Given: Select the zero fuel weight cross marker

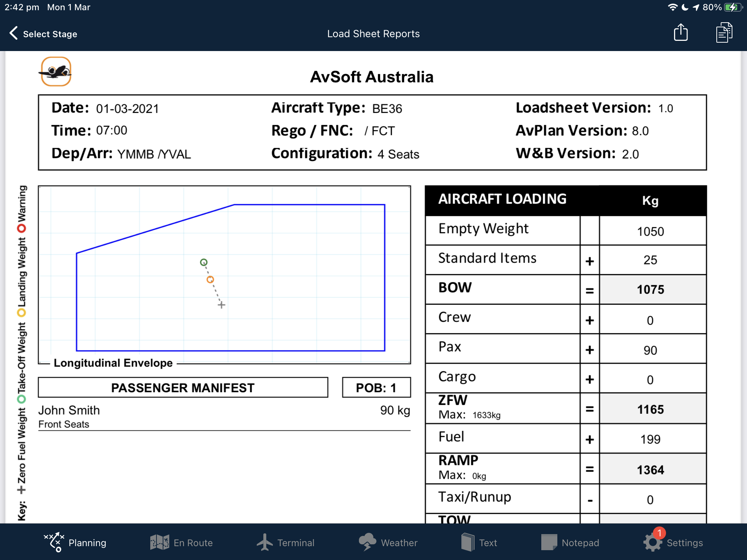Looking at the screenshot, I should pos(221,305).
